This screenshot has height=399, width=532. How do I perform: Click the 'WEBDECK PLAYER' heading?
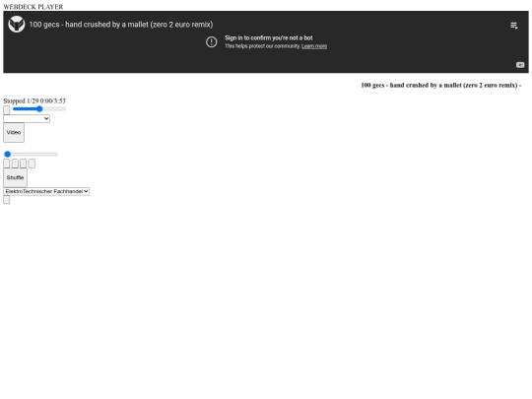(x=33, y=7)
